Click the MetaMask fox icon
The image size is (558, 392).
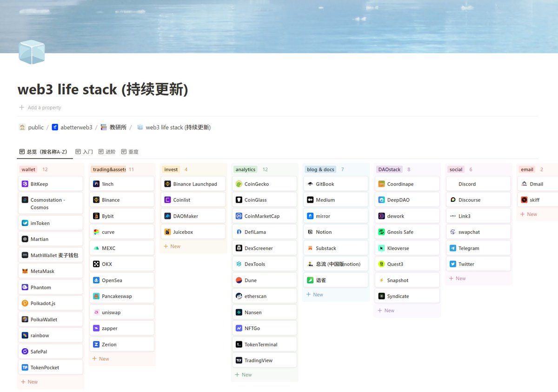25,271
